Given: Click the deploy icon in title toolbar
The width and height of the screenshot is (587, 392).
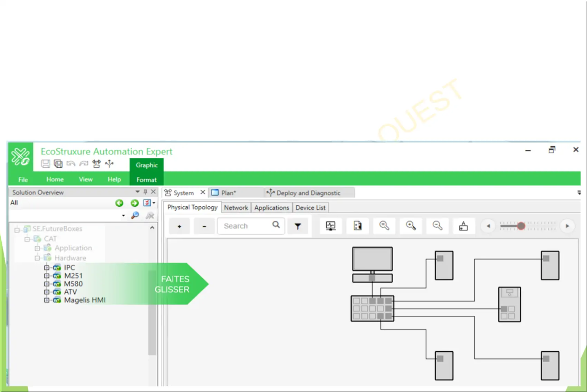Looking at the screenshot, I should (109, 164).
